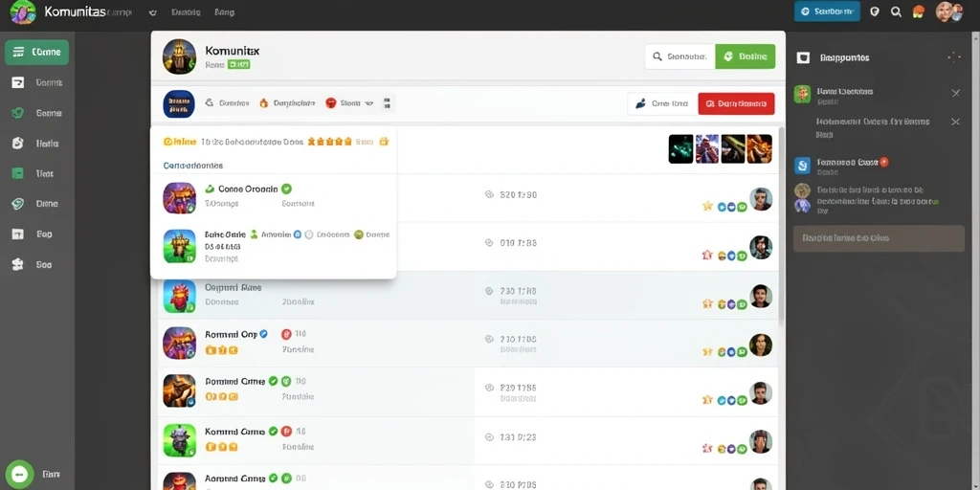Select the empty grey circle option in popup
The width and height of the screenshot is (980, 490).
point(309,235)
